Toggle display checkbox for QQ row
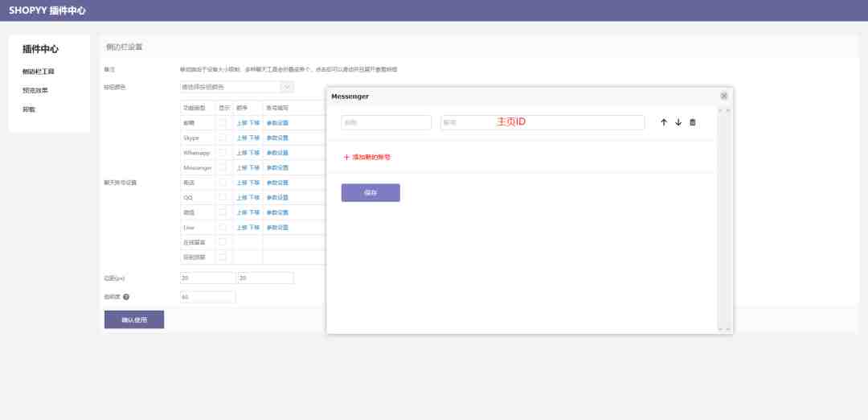 (x=222, y=197)
